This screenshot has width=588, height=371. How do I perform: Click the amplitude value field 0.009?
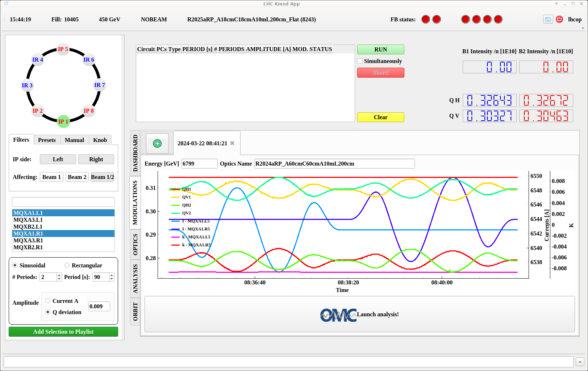click(x=99, y=306)
